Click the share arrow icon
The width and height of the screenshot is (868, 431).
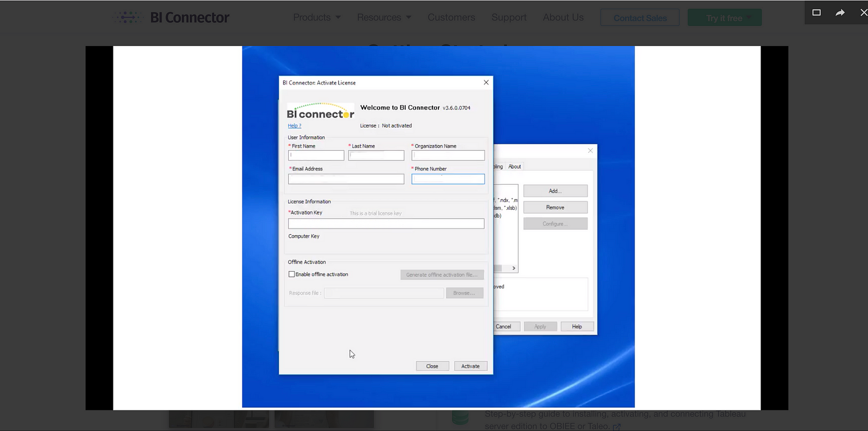click(840, 12)
